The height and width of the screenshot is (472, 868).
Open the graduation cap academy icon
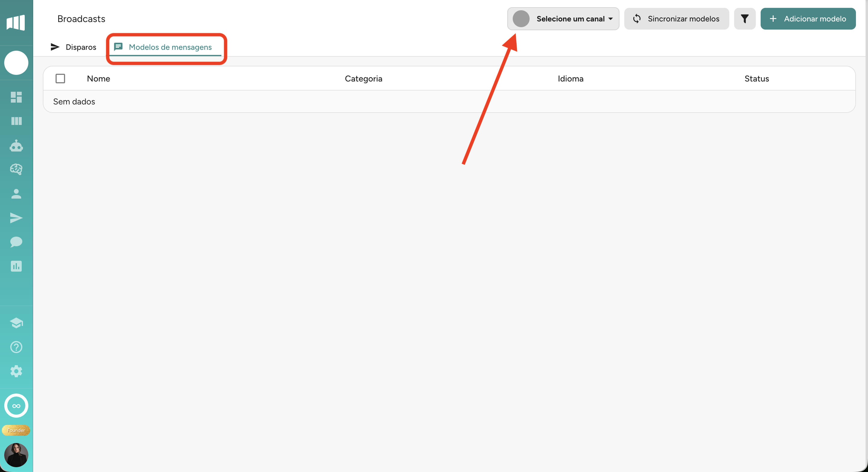coord(16,323)
